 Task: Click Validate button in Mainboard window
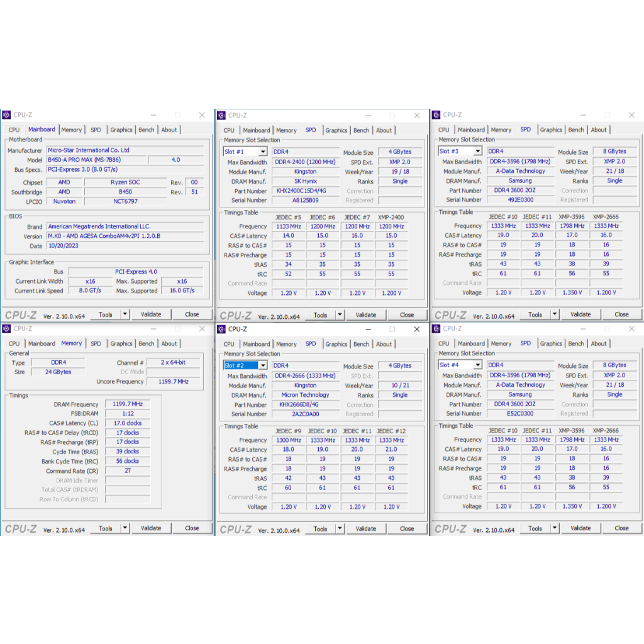(151, 314)
